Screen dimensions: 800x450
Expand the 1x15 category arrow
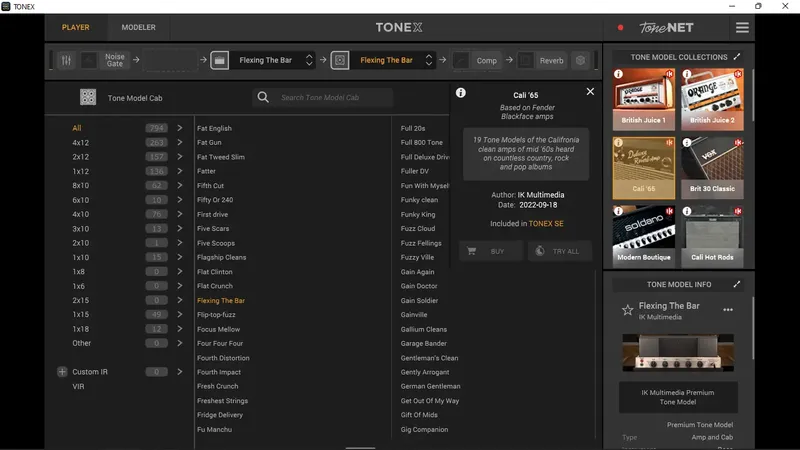[x=180, y=314]
